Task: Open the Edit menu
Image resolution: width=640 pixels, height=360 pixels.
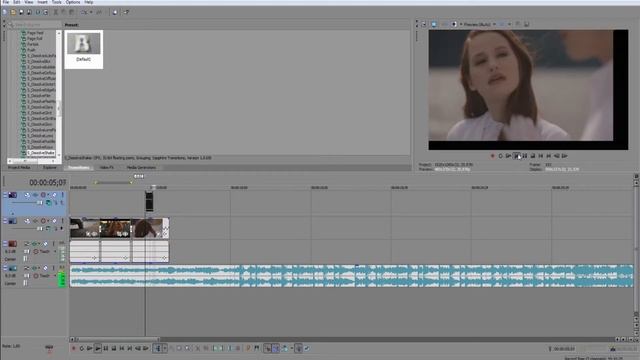Action: pos(17,2)
